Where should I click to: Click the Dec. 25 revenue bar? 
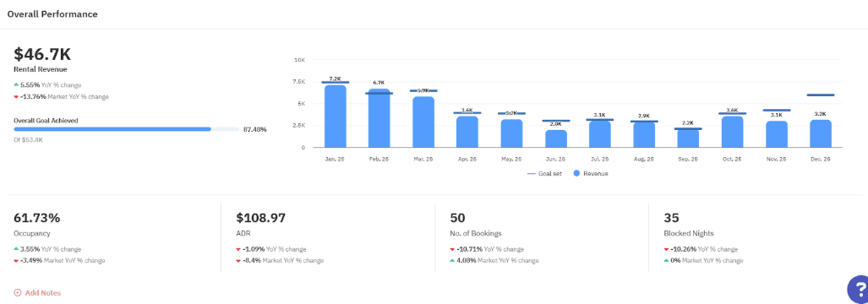[x=821, y=133]
